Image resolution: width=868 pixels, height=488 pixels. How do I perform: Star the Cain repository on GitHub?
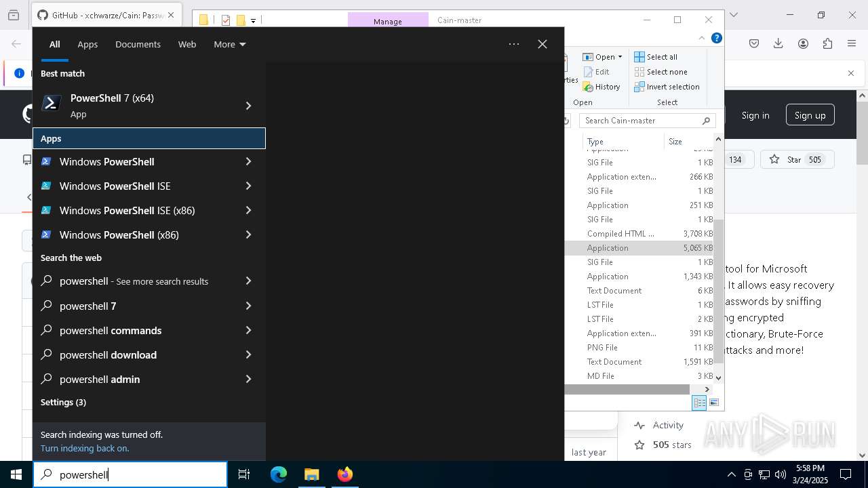tap(796, 160)
